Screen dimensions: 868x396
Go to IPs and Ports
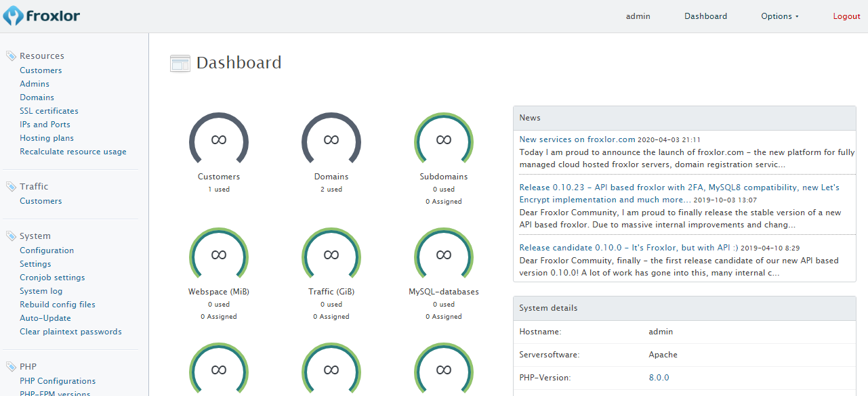[45, 125]
